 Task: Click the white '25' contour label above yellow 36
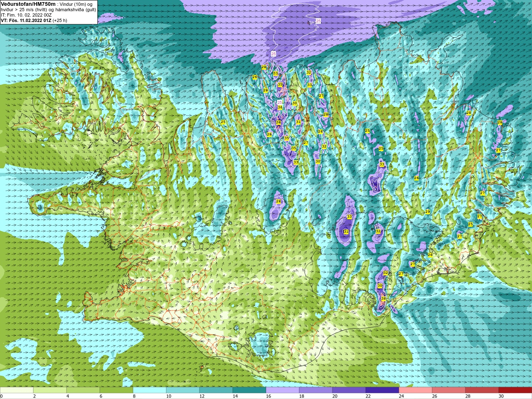tap(280, 102)
